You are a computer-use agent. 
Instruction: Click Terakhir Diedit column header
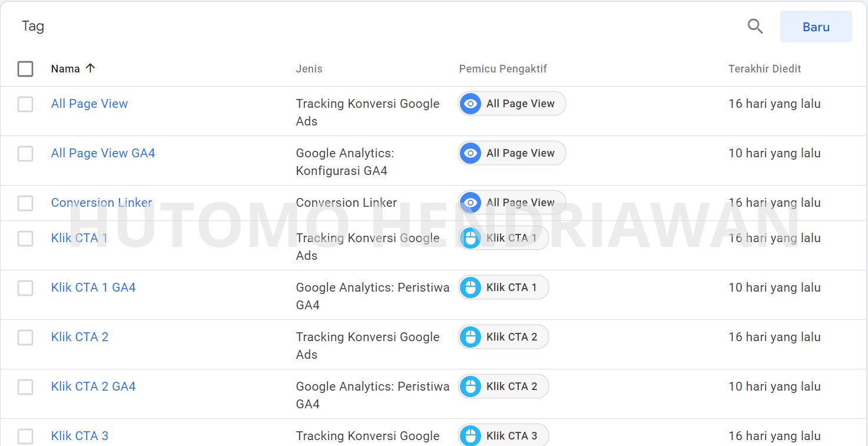pos(764,69)
